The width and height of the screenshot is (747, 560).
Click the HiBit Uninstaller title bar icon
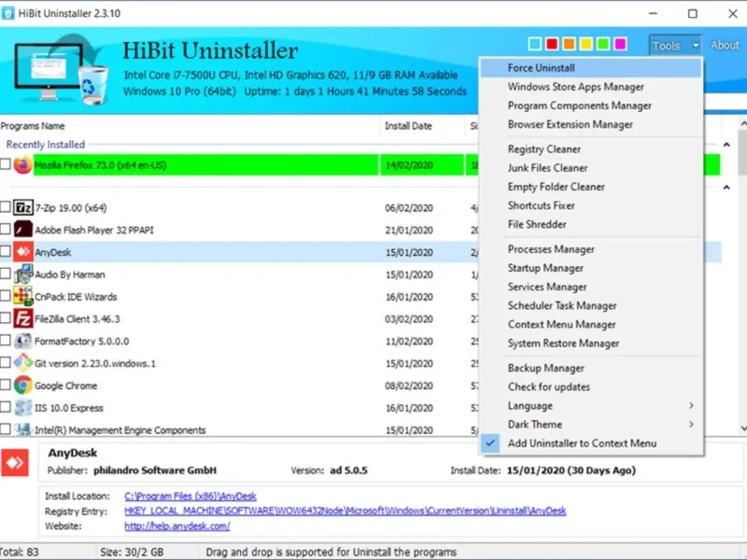coord(7,13)
